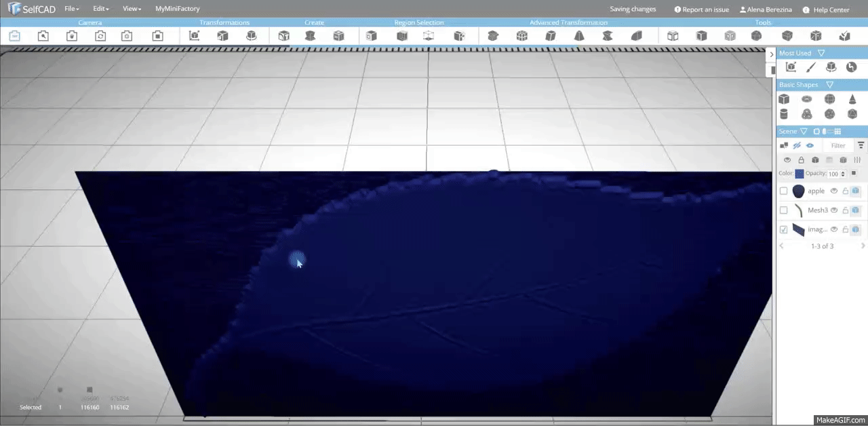Collapse the Most Used panel

pos(821,53)
